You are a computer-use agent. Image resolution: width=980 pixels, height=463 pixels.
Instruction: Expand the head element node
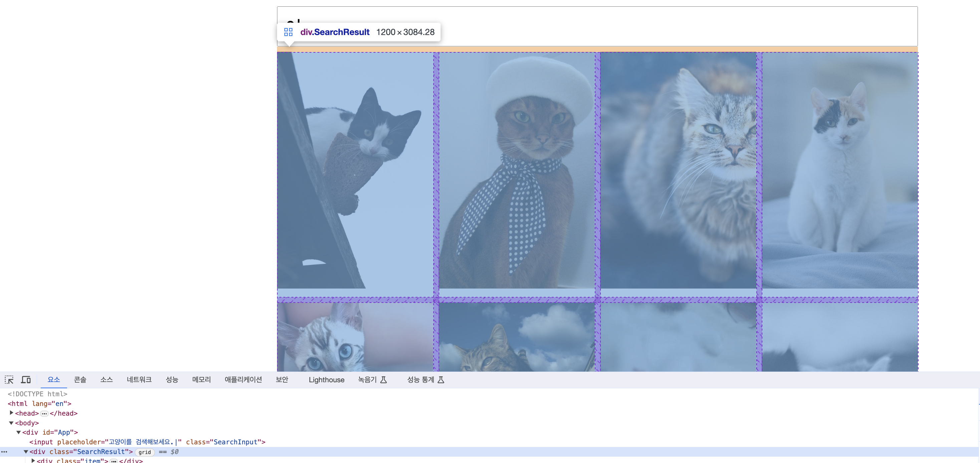(11, 413)
